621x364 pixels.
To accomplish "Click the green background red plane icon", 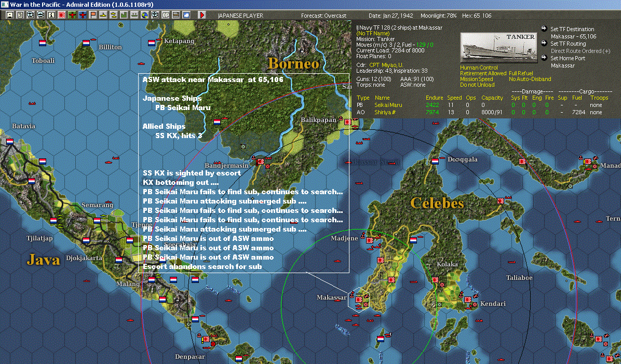I will 72,15.
